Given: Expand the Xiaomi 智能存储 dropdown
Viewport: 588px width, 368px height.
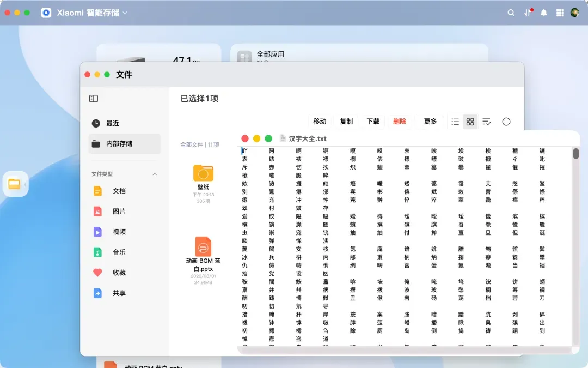Looking at the screenshot, I should (x=125, y=13).
